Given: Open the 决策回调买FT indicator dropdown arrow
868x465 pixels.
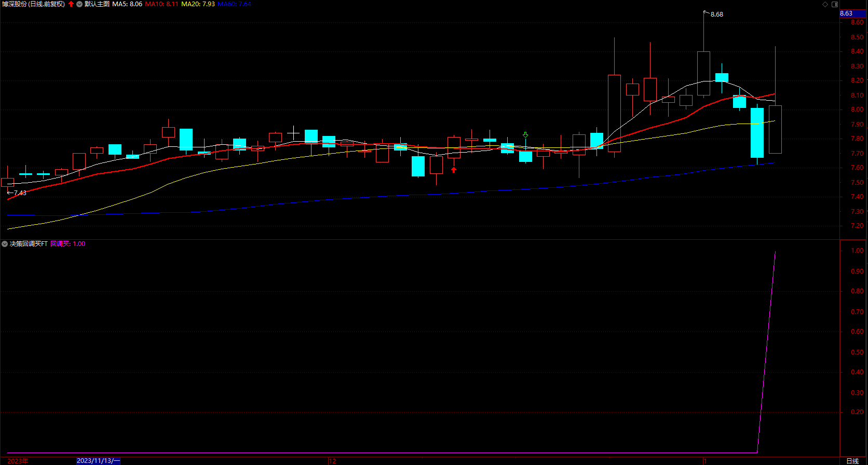Looking at the screenshot, I should pyautogui.click(x=5, y=244).
